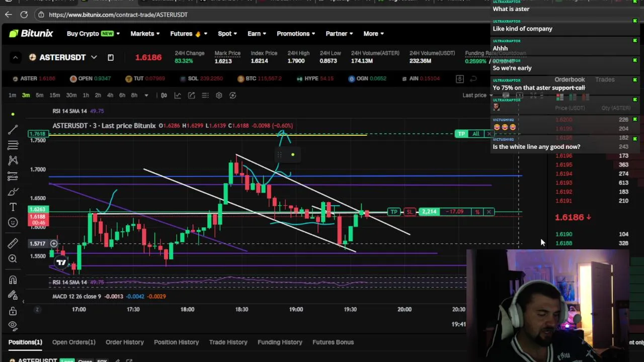
Task: Click the contract info icon beside ASTERUSDT
Action: coord(111,57)
